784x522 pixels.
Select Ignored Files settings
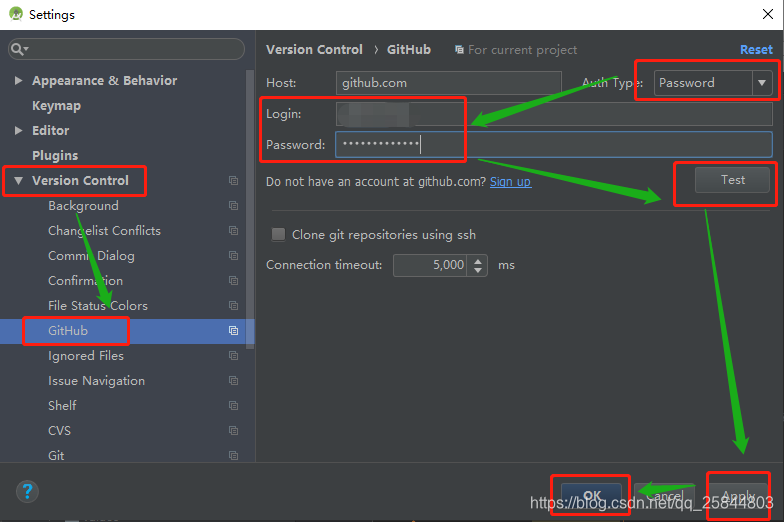point(86,356)
